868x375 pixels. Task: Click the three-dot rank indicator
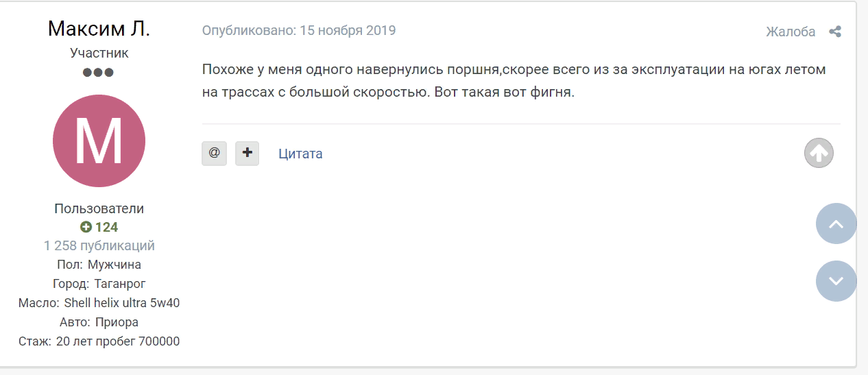[99, 72]
